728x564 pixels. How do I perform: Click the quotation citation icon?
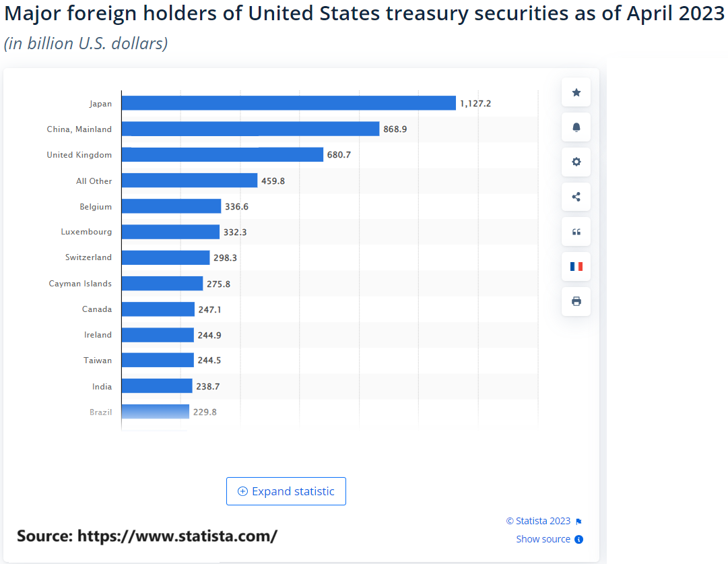click(x=576, y=232)
